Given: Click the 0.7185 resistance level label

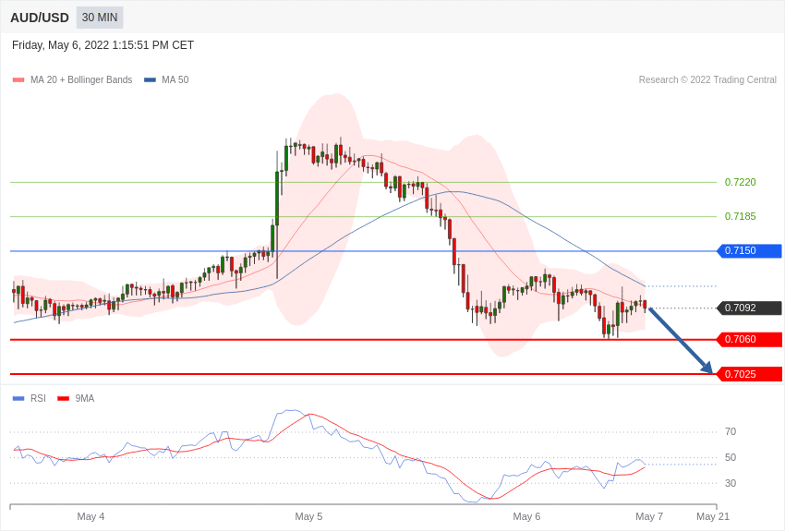Looking at the screenshot, I should coord(741,216).
